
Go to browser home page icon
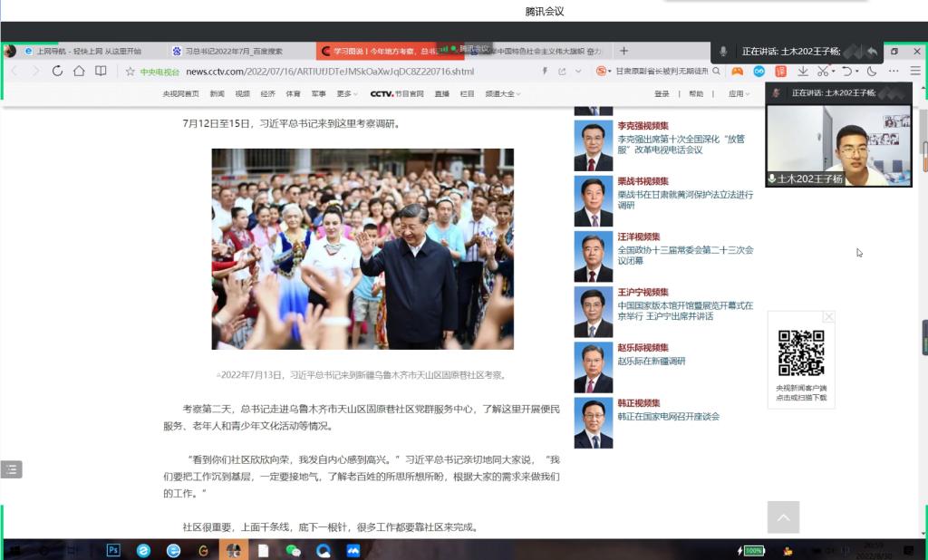[x=80, y=72]
